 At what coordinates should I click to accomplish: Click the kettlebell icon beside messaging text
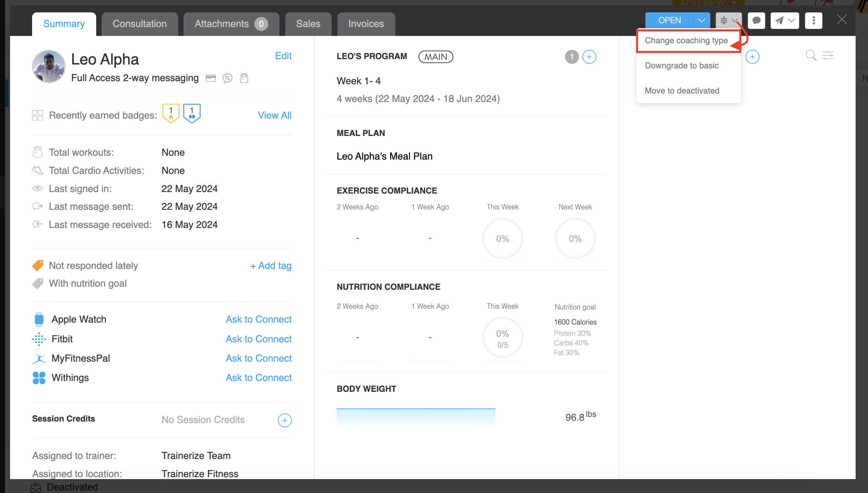click(244, 78)
